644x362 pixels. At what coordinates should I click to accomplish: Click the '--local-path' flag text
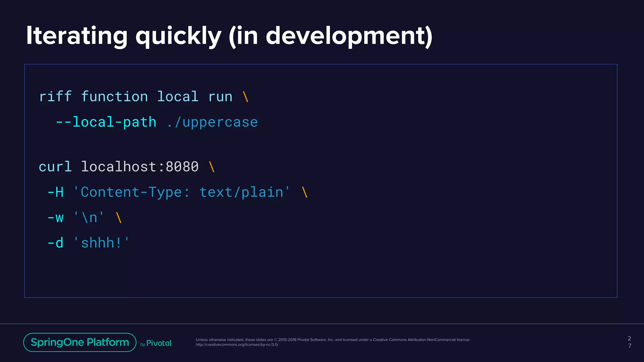106,122
